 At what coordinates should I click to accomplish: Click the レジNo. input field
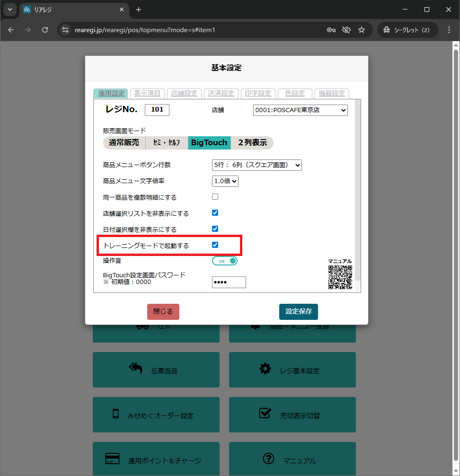point(157,110)
